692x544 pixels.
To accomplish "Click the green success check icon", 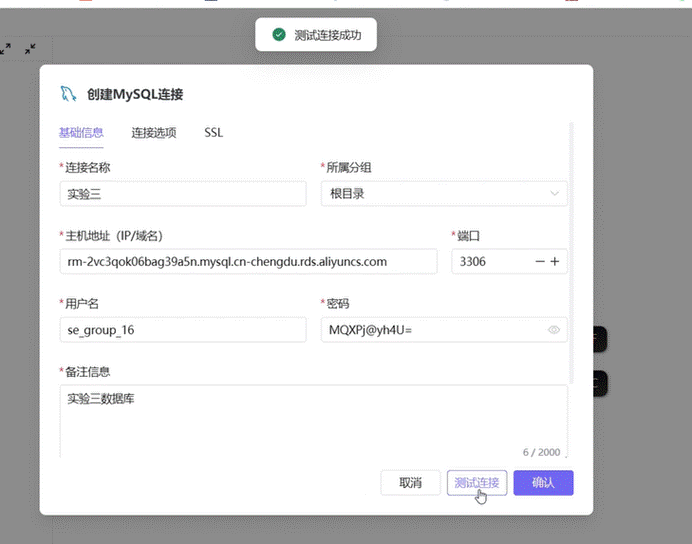I will [x=279, y=34].
